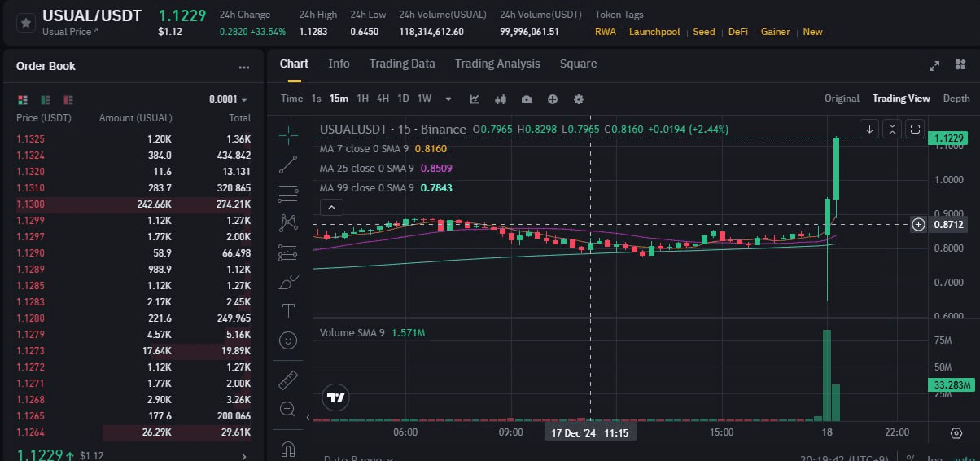980x461 pixels.
Task: Click the Gainer token tag
Action: coord(776,32)
